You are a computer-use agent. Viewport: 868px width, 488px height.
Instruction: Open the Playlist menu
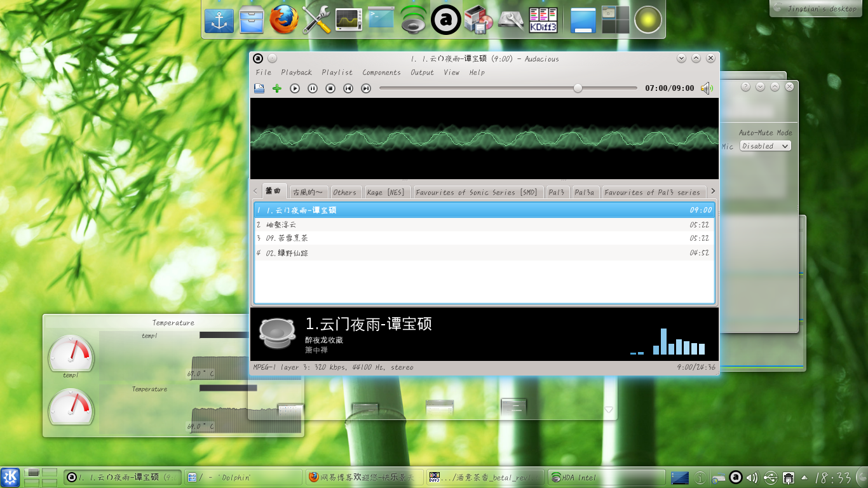click(337, 72)
